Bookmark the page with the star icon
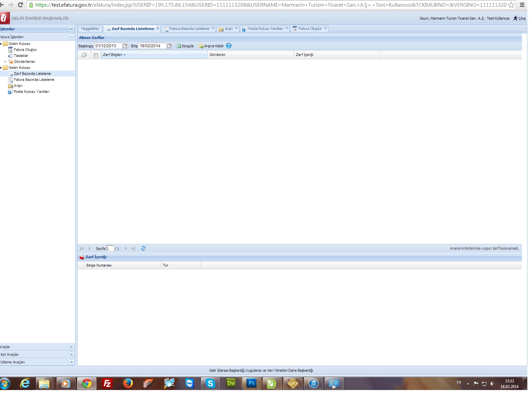The image size is (532, 402). 511,5
